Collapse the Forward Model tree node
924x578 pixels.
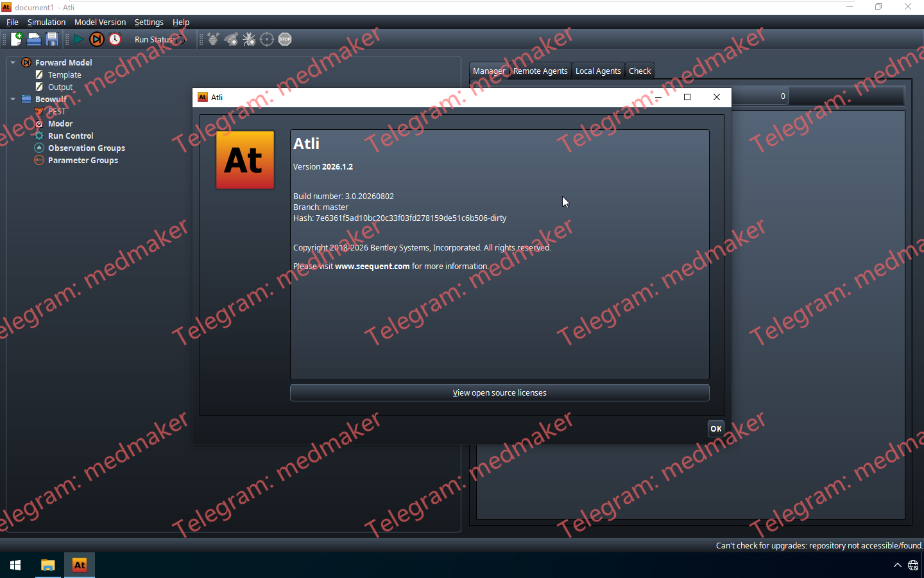(13, 62)
